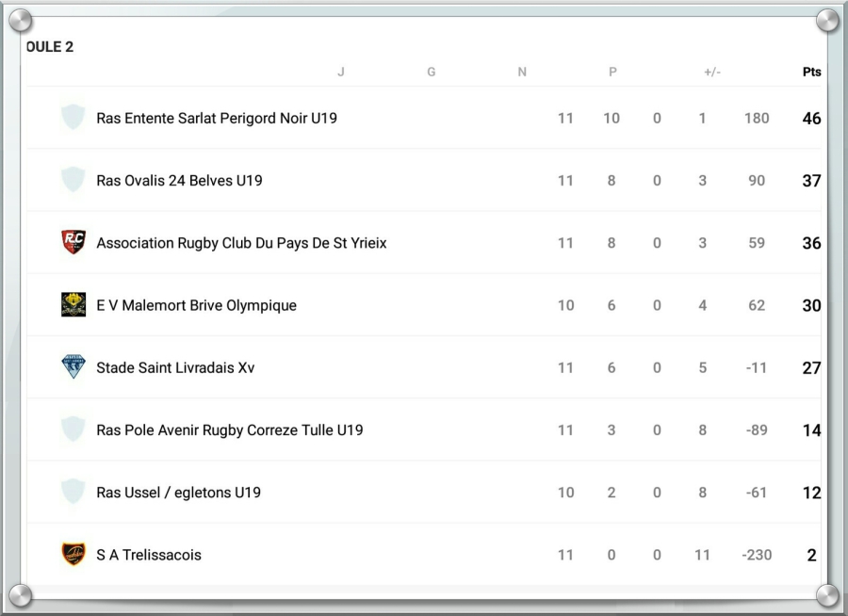The image size is (848, 616).
Task: Open Association Rugby Club Du Pays De St Yrieix
Action: point(241,243)
